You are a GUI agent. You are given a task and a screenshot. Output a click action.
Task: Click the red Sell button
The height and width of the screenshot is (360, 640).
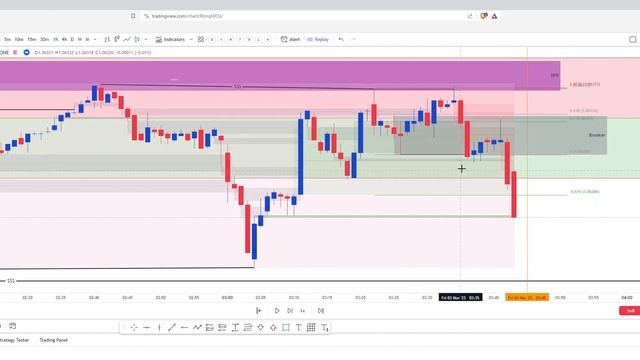630,311
